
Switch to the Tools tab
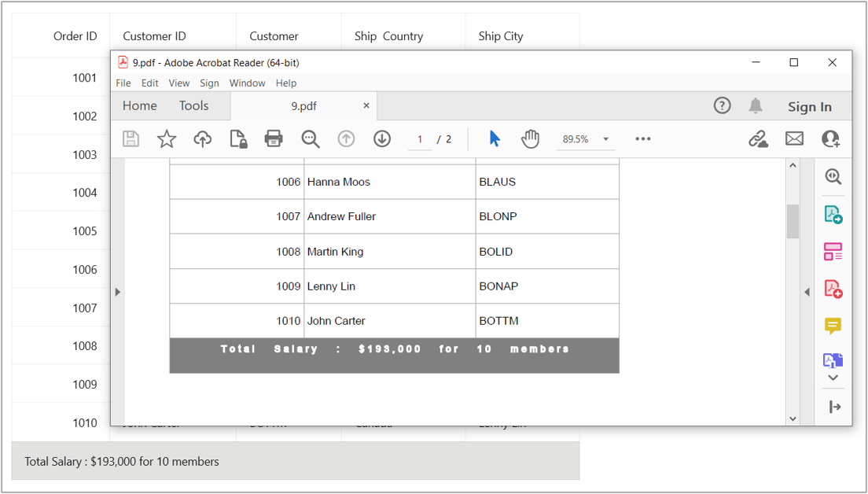193,106
